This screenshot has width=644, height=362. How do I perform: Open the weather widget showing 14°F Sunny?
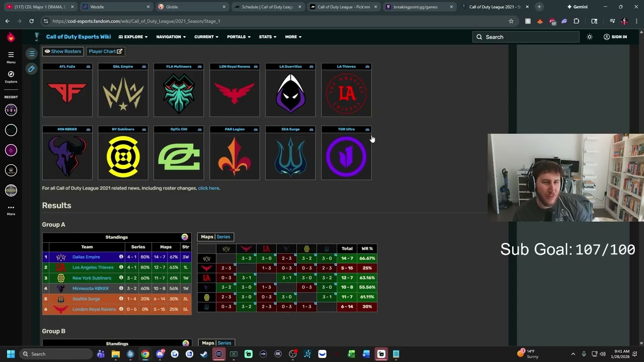point(529,354)
